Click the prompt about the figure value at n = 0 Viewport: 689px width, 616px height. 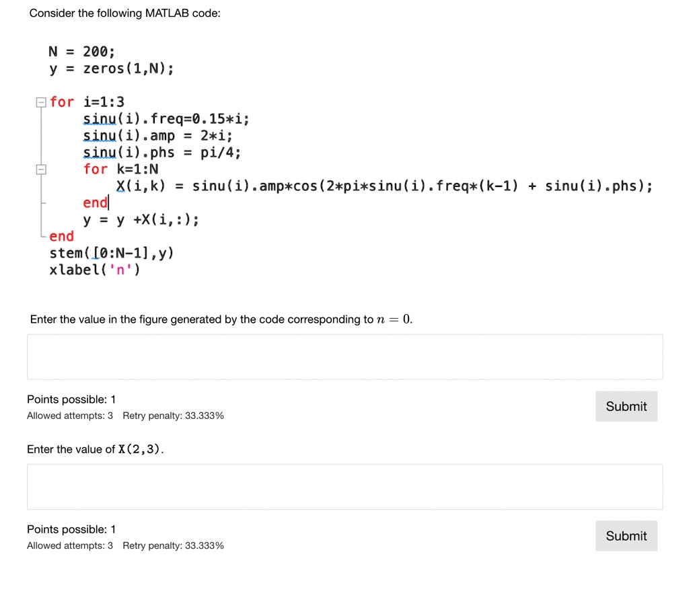tap(221, 319)
